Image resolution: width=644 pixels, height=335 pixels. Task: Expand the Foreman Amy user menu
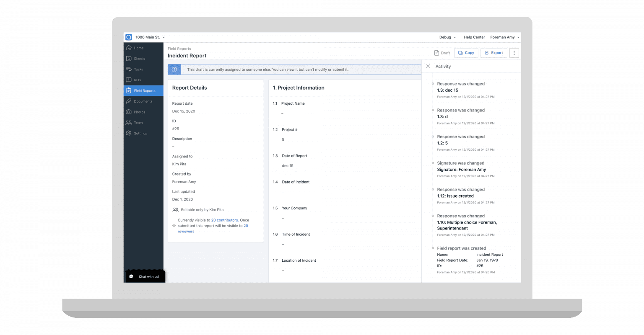click(504, 37)
